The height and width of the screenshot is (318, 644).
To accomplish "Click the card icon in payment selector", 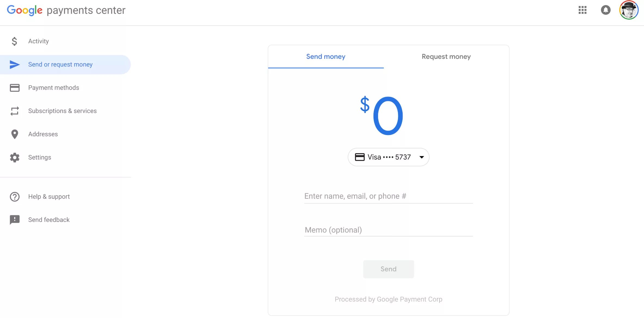I will (359, 157).
